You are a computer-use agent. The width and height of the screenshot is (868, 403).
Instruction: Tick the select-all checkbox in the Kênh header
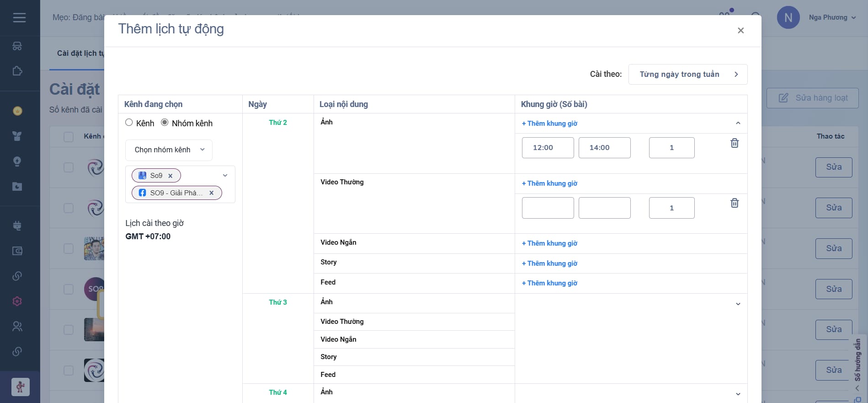(69, 137)
